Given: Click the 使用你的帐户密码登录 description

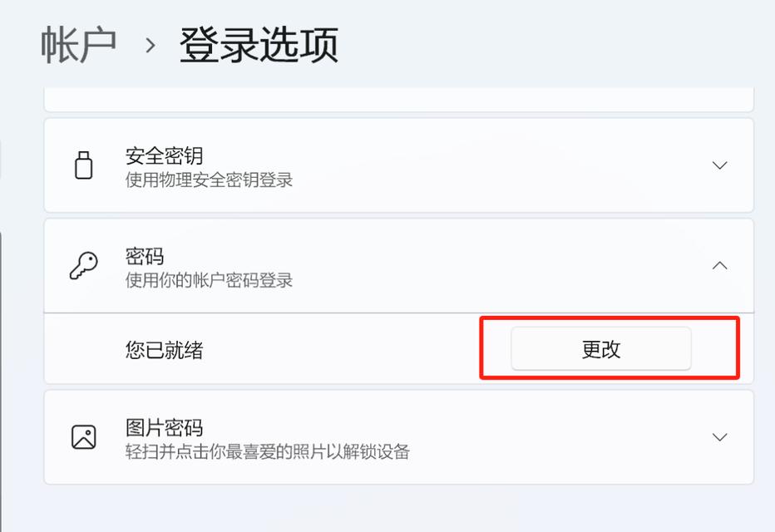Looking at the screenshot, I should click(209, 281).
